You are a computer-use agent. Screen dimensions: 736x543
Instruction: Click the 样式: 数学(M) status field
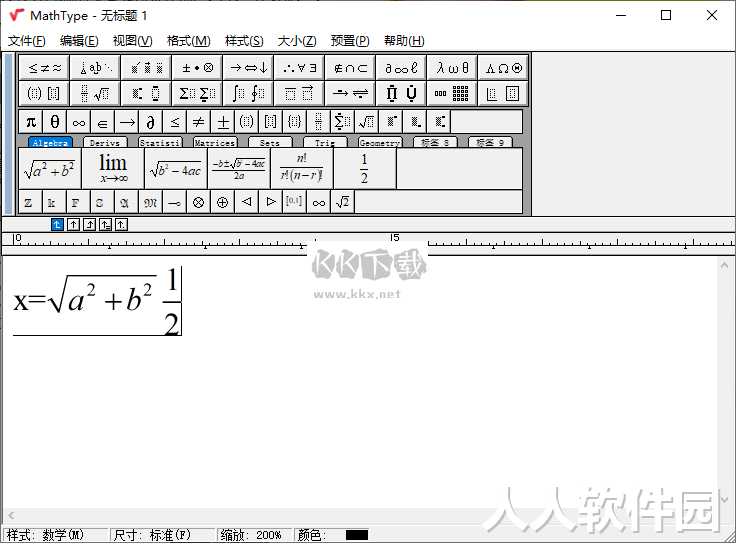[55, 535]
